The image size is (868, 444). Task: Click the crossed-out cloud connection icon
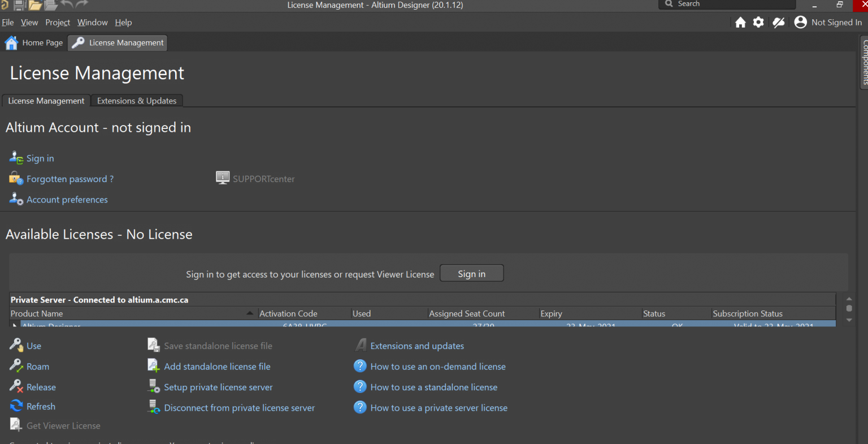pyautogui.click(x=779, y=23)
